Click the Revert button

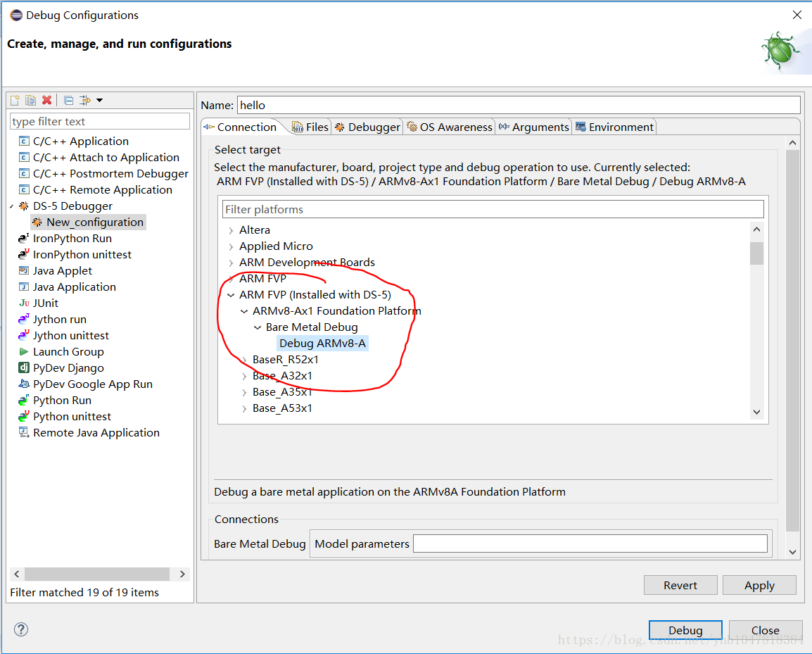(x=680, y=585)
